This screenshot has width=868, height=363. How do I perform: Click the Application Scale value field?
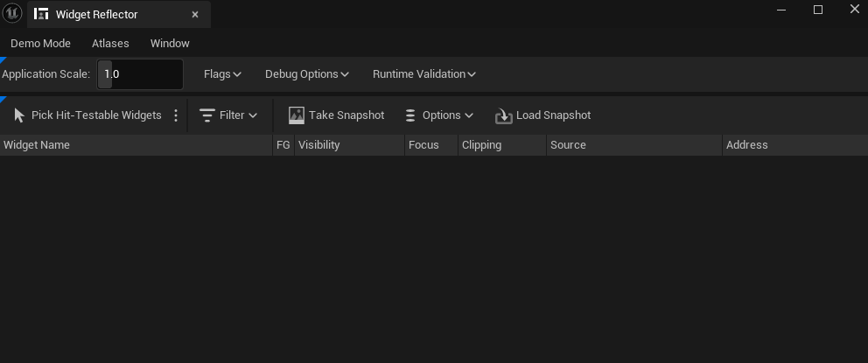point(140,74)
